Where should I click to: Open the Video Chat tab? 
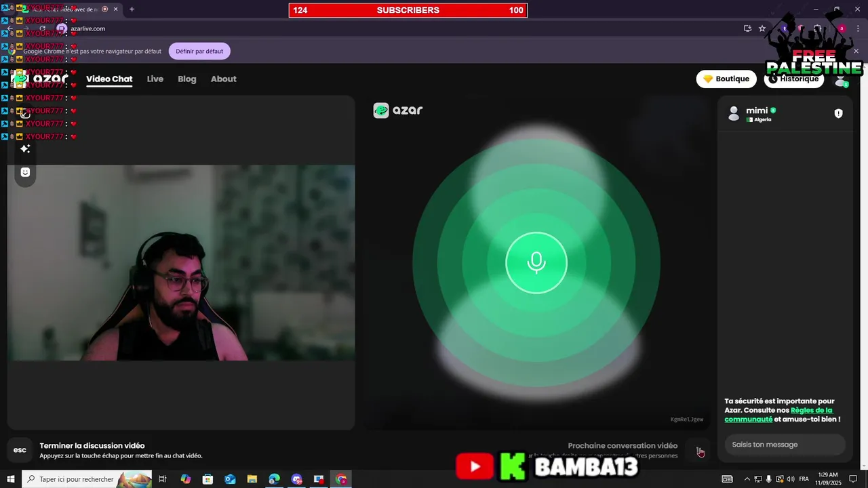tap(109, 79)
